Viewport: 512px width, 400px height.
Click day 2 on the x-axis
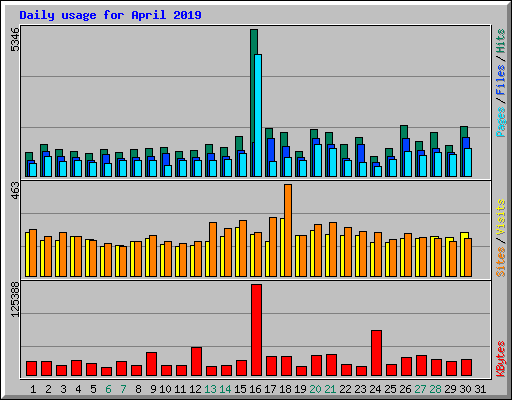pyautogui.click(x=48, y=389)
